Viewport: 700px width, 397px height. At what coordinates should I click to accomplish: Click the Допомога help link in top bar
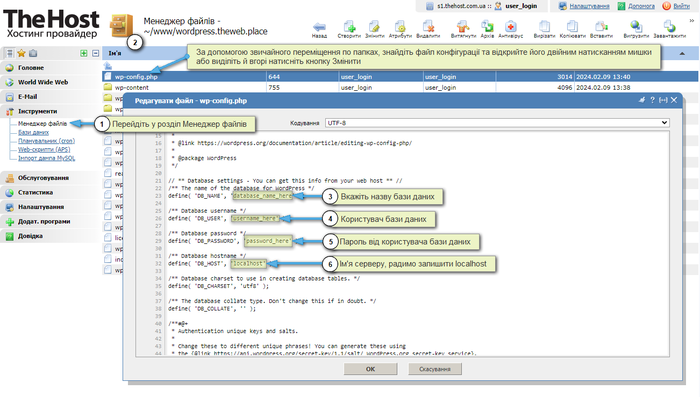pyautogui.click(x=641, y=6)
